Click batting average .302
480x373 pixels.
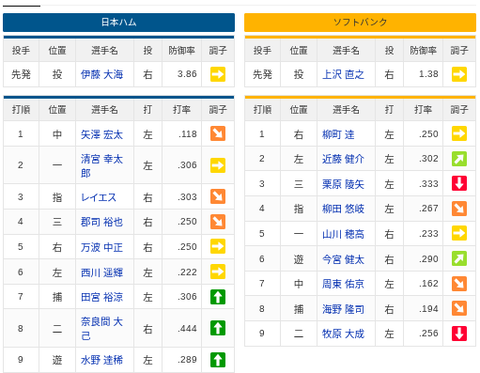[429, 159]
